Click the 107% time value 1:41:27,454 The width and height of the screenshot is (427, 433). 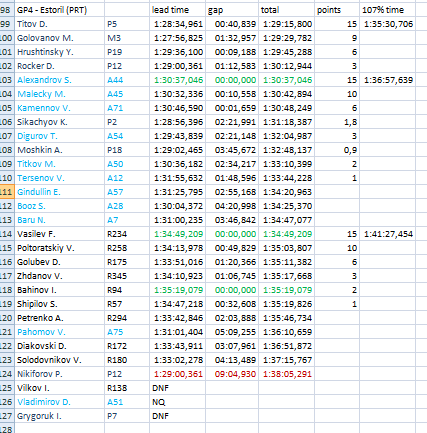point(387,234)
